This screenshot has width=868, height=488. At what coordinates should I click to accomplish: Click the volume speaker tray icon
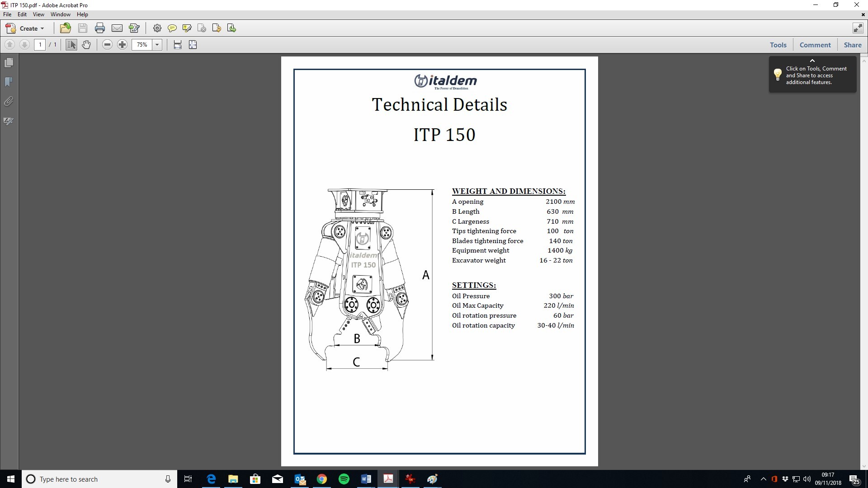tap(807, 479)
